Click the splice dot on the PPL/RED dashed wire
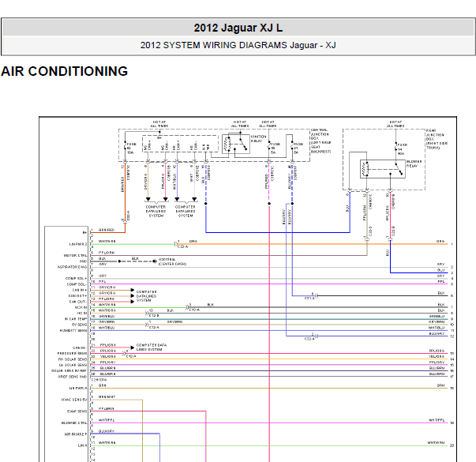 click(x=269, y=204)
